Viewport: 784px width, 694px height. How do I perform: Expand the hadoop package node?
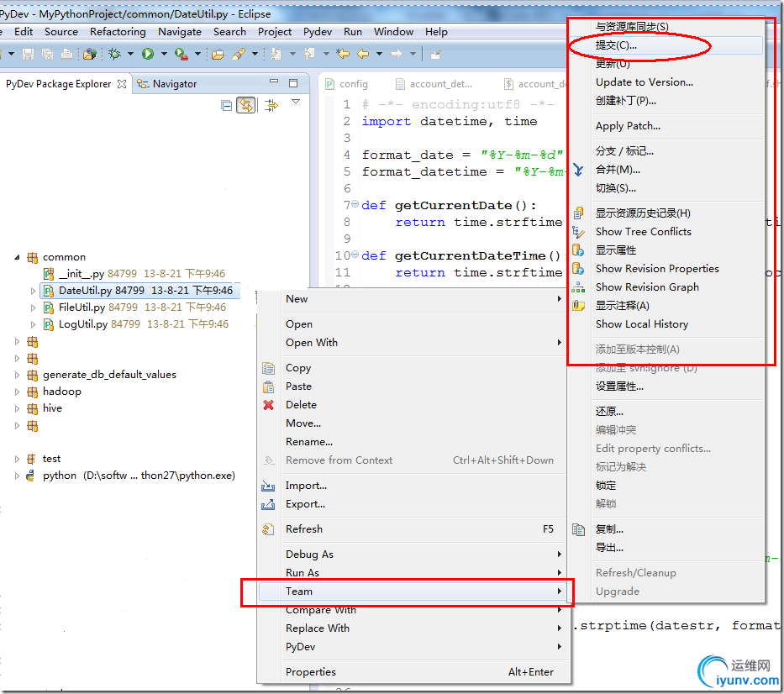coord(18,392)
